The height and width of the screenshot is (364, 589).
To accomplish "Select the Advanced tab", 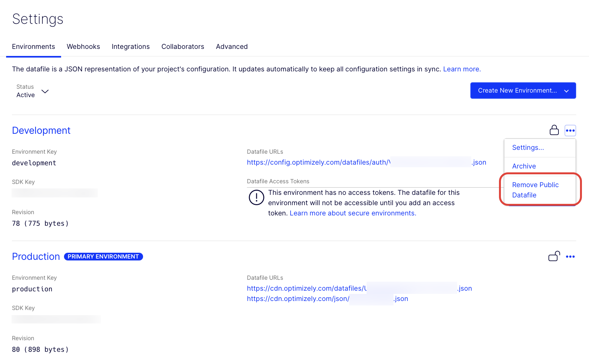I will [x=231, y=47].
